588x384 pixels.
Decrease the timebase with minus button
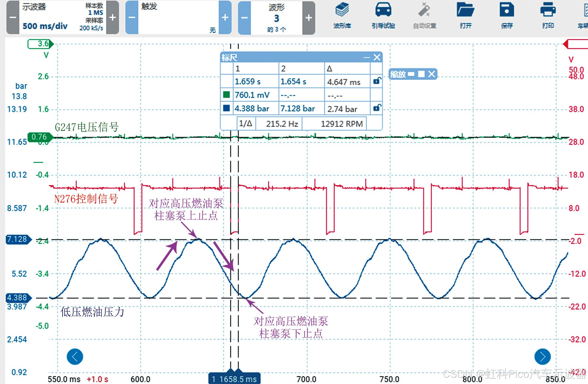[13, 17]
